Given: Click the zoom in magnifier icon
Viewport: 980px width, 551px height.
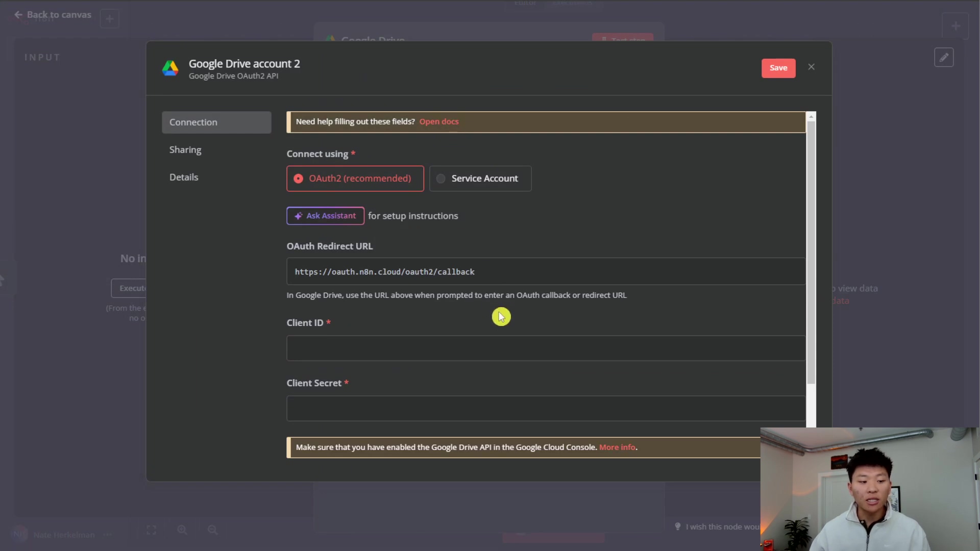Looking at the screenshot, I should pos(182,530).
